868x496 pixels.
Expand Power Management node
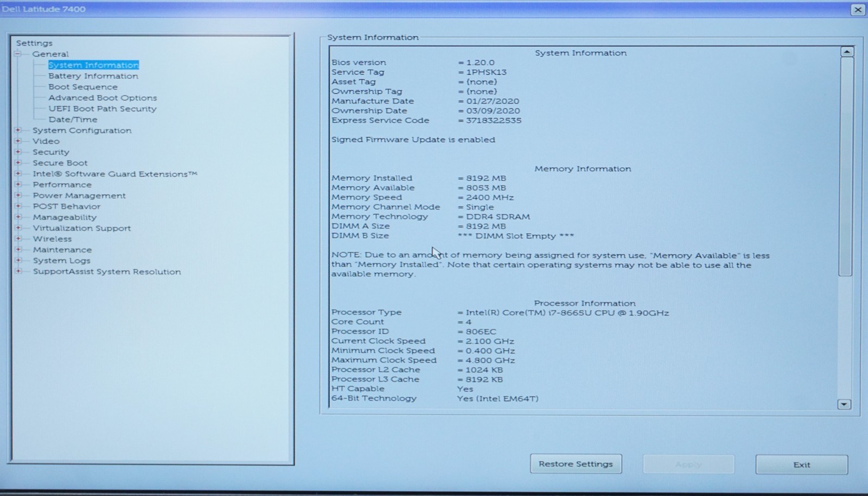18,195
